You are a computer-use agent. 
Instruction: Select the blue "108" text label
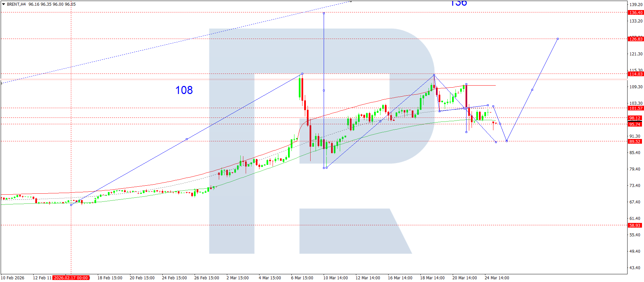click(184, 90)
